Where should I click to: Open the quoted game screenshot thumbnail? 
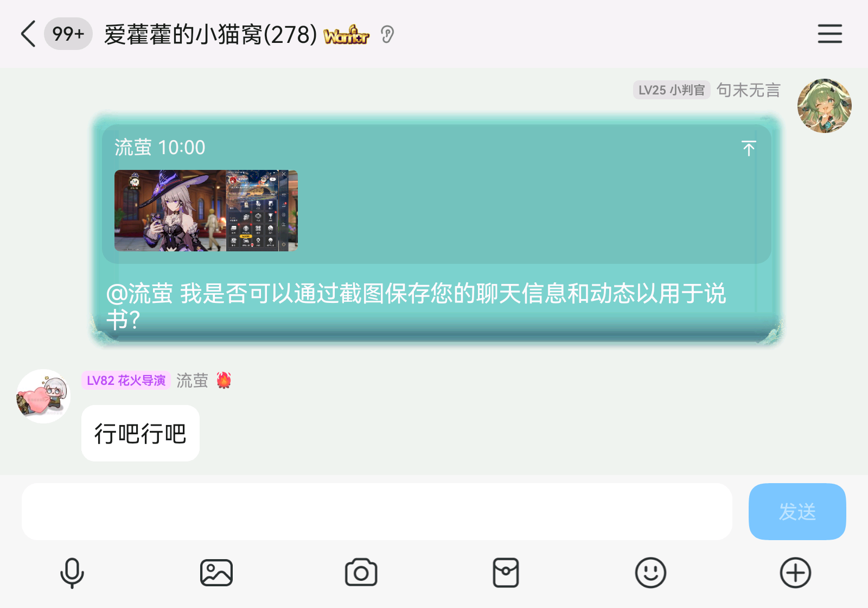click(206, 211)
